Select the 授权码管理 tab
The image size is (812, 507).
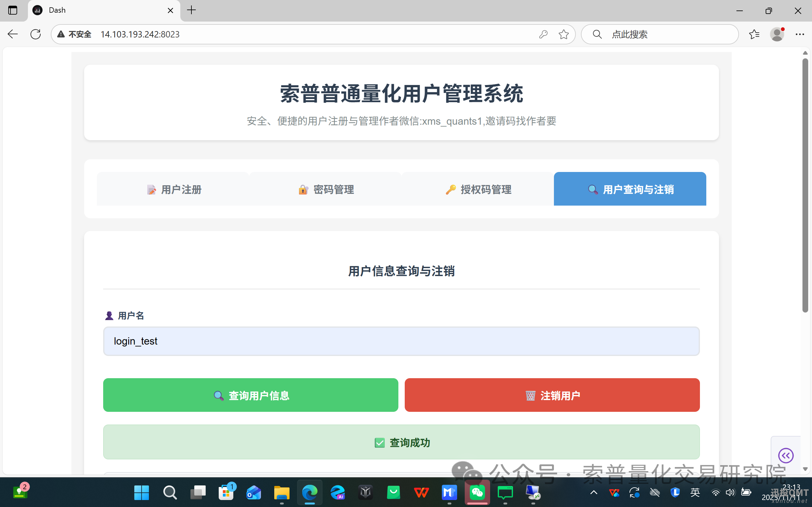click(478, 189)
